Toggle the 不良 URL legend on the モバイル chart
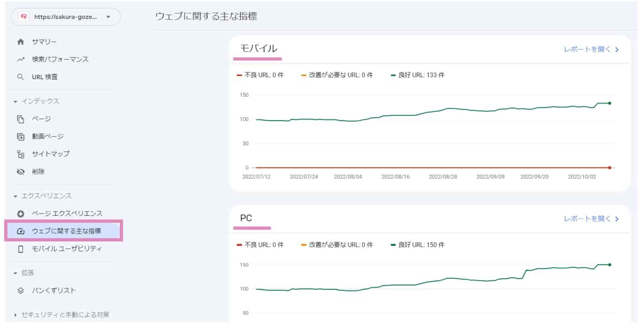This screenshot has height=323, width=644. [x=261, y=74]
